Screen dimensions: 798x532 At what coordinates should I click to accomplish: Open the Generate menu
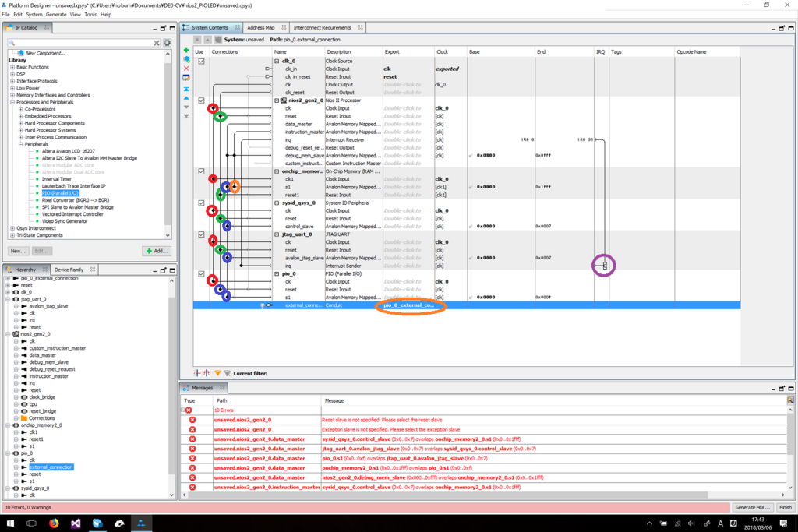pos(55,15)
